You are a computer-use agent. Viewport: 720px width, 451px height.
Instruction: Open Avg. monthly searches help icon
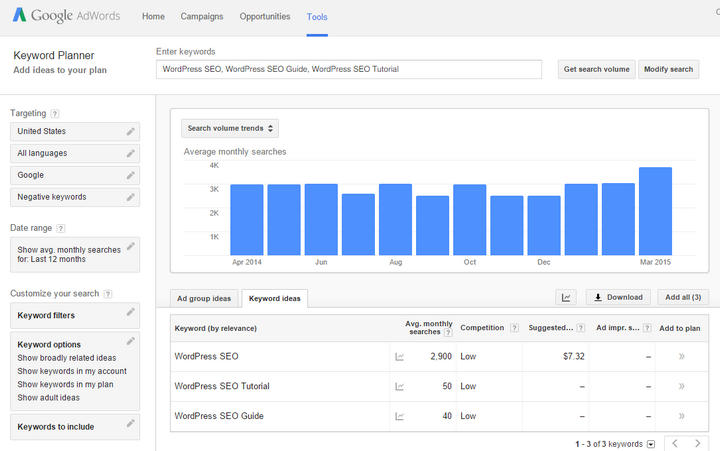point(448,333)
